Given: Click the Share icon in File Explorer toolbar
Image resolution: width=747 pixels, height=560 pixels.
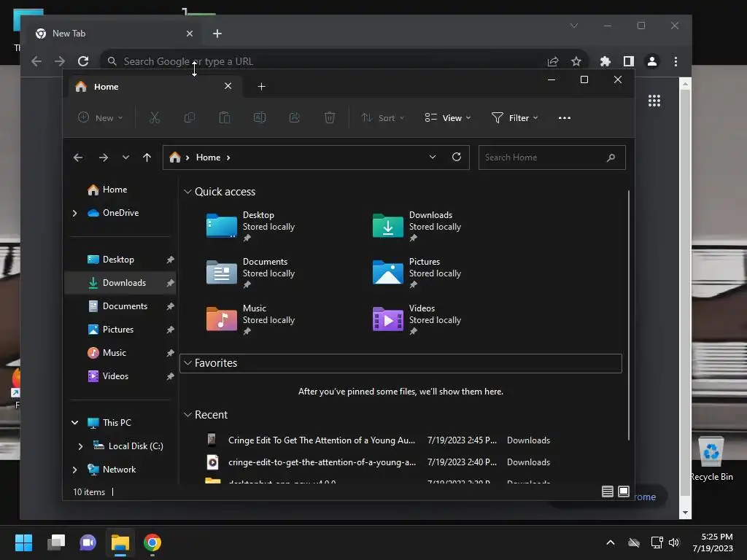Looking at the screenshot, I should (x=295, y=117).
